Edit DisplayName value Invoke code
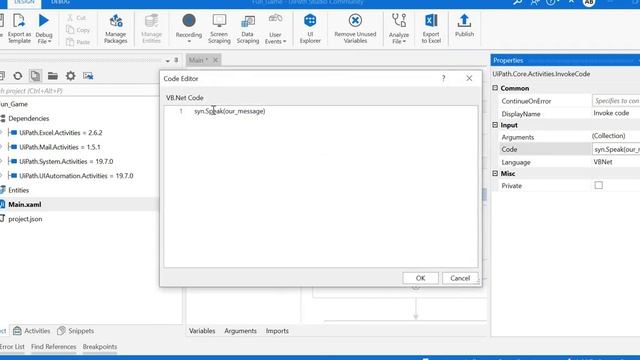Screen dimensions: 640x360 click(611, 113)
